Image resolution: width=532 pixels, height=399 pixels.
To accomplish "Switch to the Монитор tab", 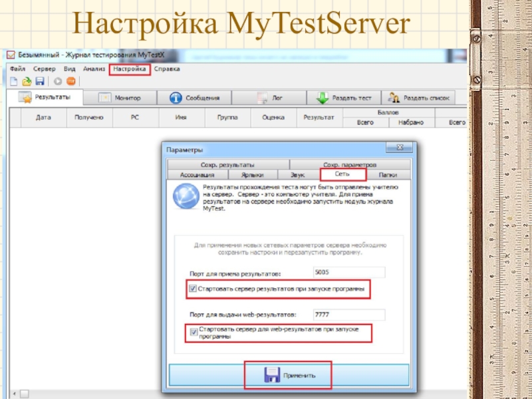I will pos(120,98).
